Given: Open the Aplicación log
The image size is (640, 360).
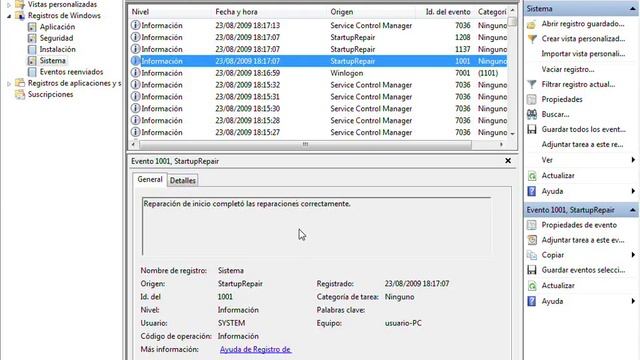Looking at the screenshot, I should pos(57,27).
